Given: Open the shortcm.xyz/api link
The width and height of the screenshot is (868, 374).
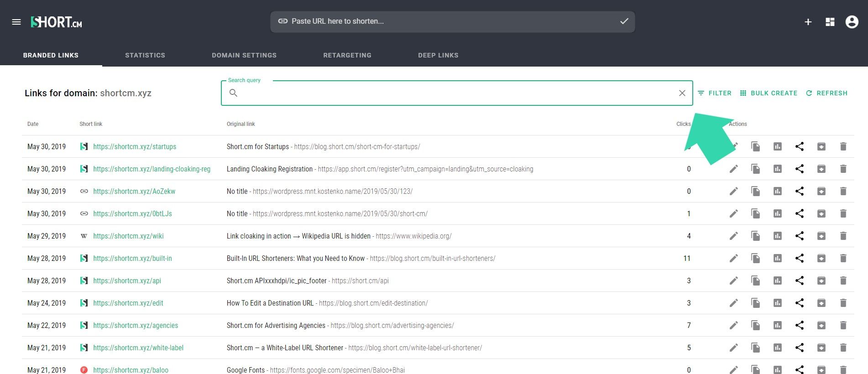Looking at the screenshot, I should (x=127, y=280).
